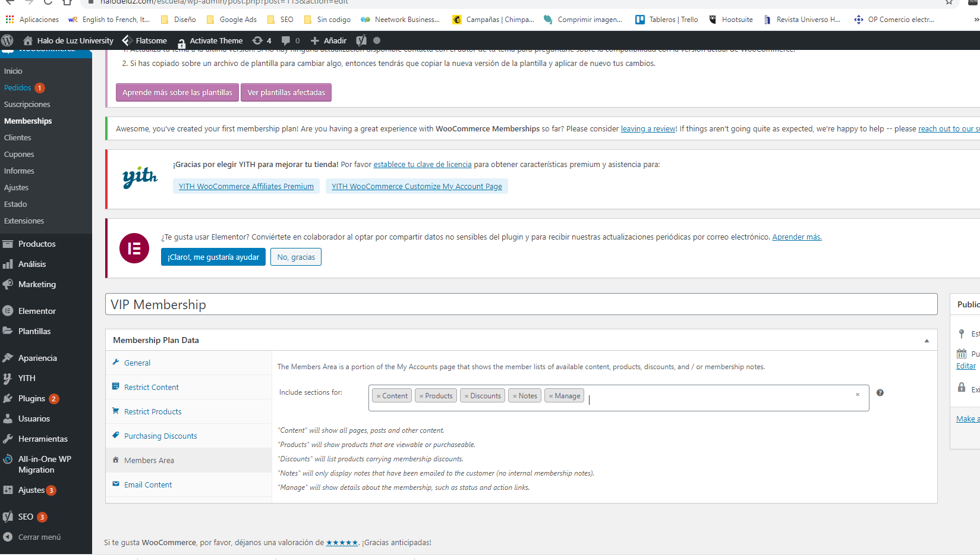This screenshot has width=980, height=560.
Task: Follow the leaving a review link
Action: (648, 128)
